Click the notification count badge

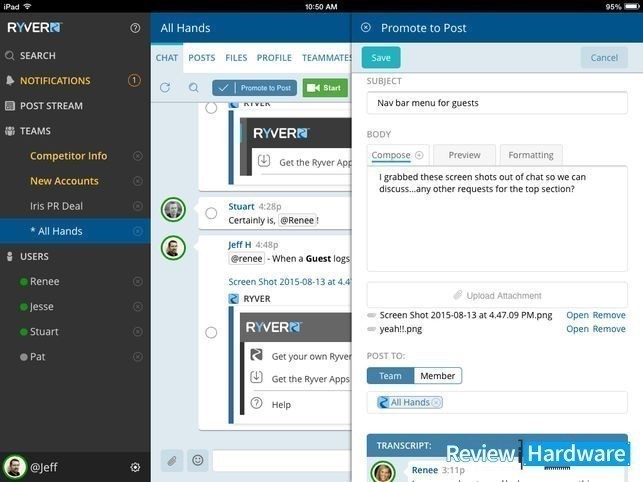pyautogui.click(x=134, y=80)
